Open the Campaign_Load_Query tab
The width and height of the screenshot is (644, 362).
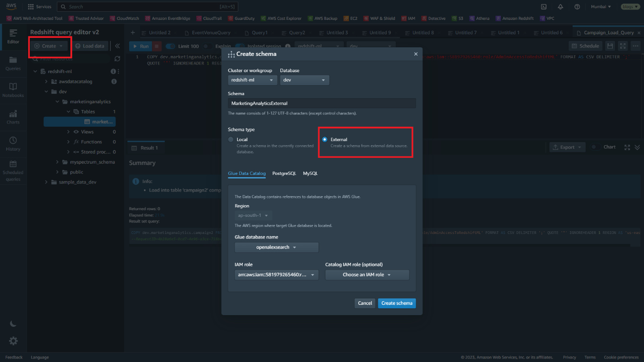pyautogui.click(x=607, y=32)
